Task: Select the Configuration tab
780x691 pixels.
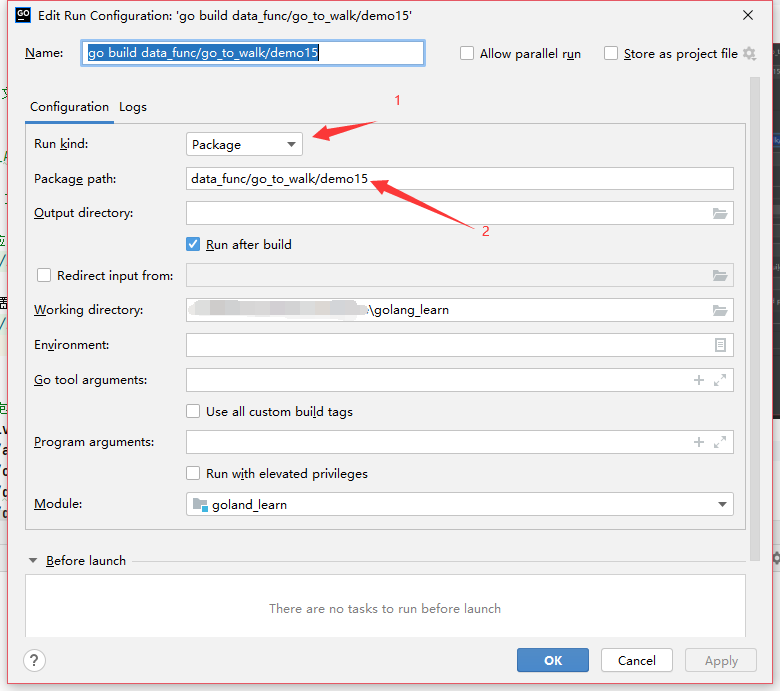Action: pyautogui.click(x=69, y=107)
